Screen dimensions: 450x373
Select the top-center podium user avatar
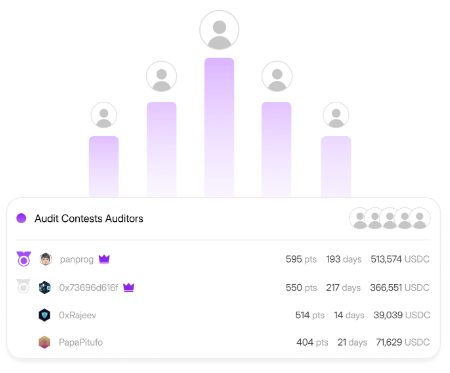(x=219, y=30)
